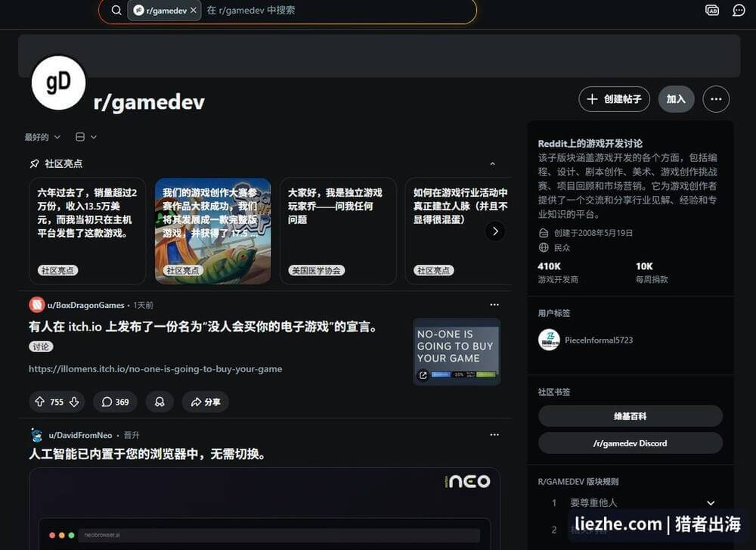Open highlight card about building connections
The image size is (756, 550).
point(458,231)
